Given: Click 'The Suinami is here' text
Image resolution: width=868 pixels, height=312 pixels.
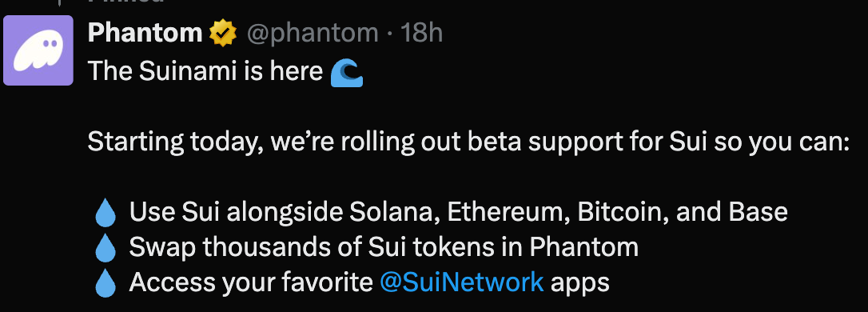Looking at the screenshot, I should [205, 71].
